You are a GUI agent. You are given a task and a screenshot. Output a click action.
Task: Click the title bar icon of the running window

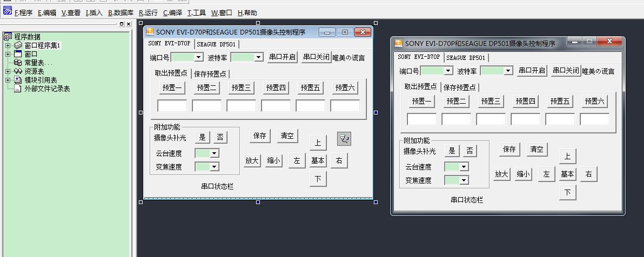pos(398,43)
